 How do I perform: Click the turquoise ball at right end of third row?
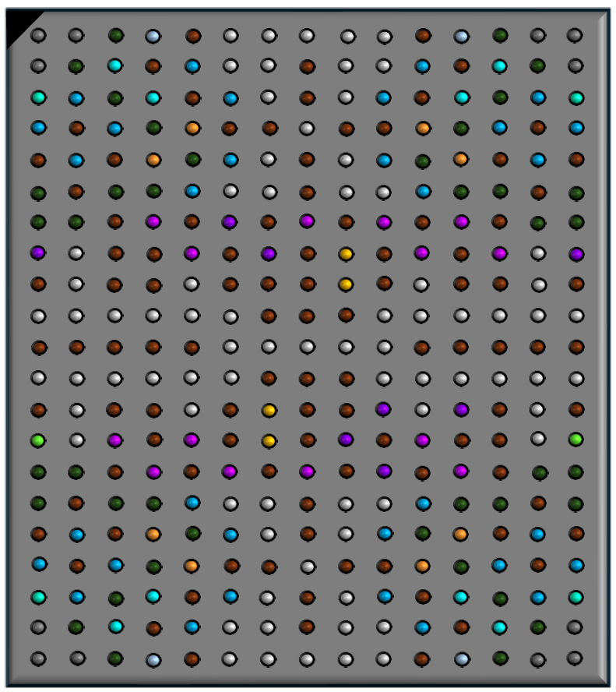click(x=576, y=98)
